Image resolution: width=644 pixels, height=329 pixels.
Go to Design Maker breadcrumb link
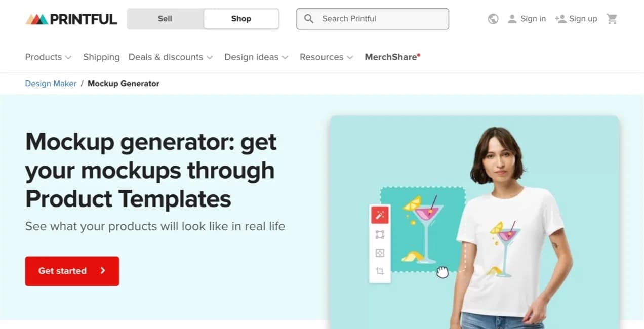pos(51,84)
